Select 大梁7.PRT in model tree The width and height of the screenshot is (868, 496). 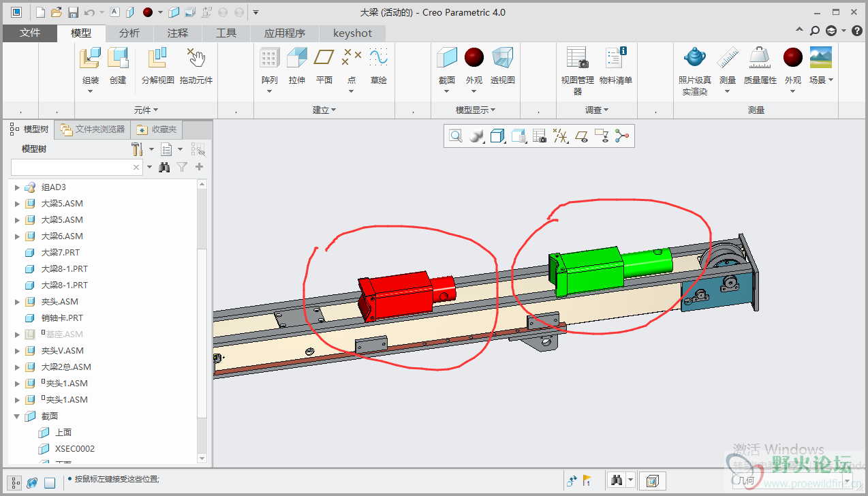(x=60, y=253)
